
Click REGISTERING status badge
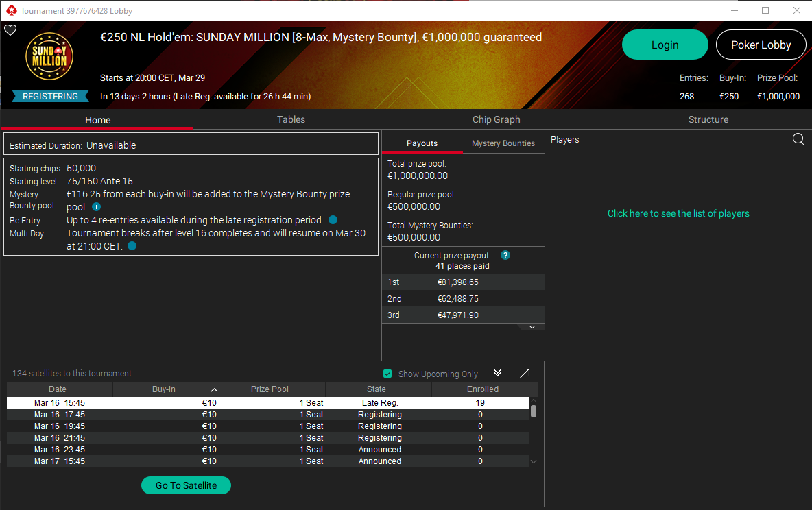tap(50, 96)
